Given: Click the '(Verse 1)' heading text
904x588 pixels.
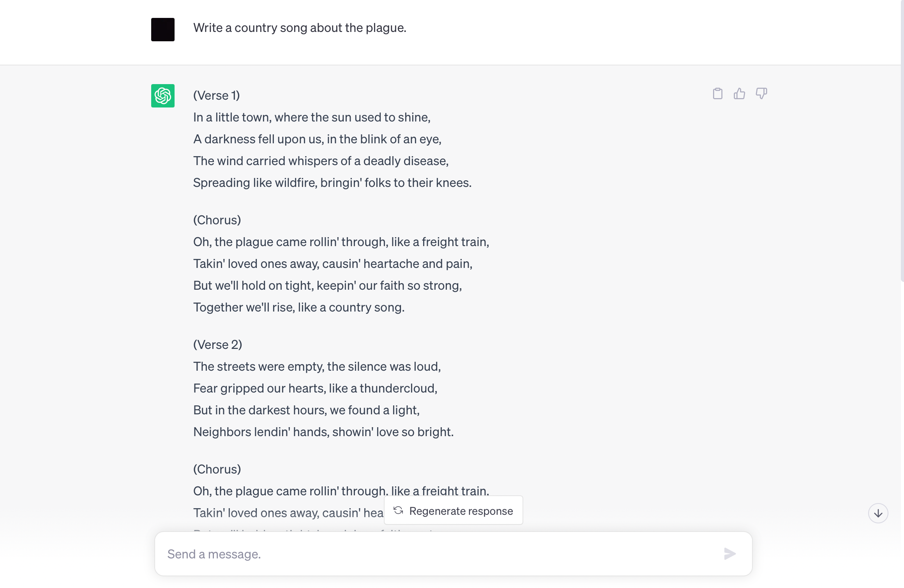Looking at the screenshot, I should 217,95.
